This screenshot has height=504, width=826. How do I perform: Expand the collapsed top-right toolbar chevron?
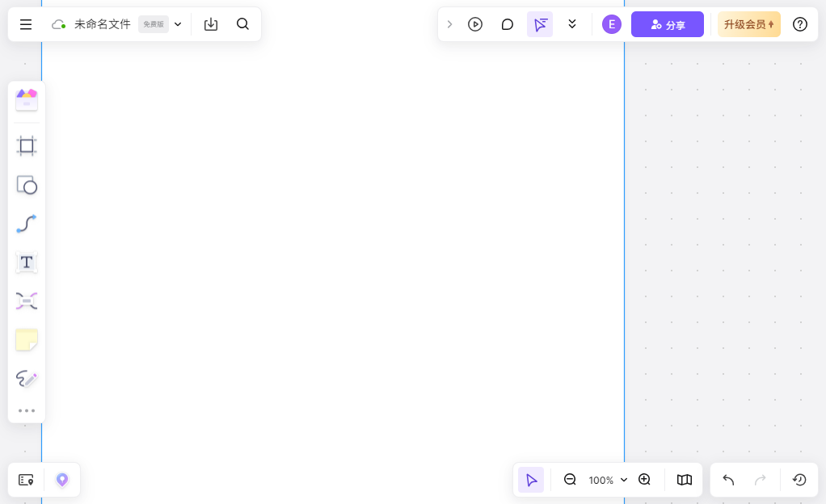(x=449, y=24)
